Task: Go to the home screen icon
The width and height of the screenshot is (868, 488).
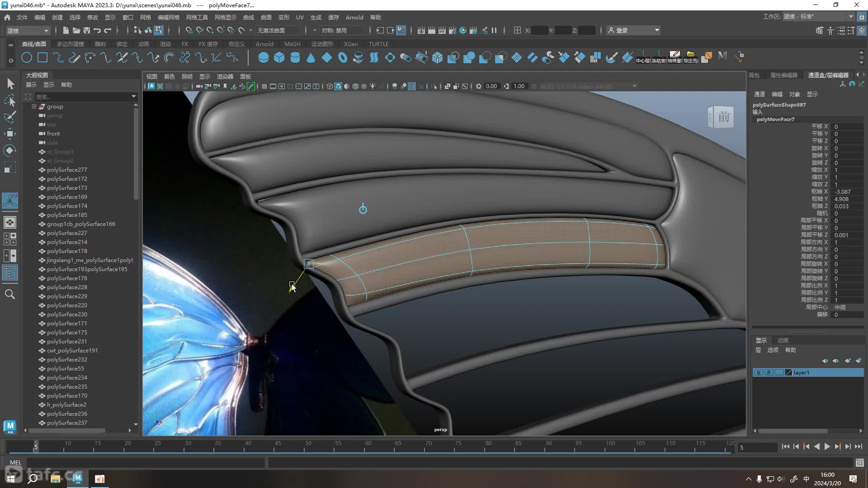Action: pos(7,17)
